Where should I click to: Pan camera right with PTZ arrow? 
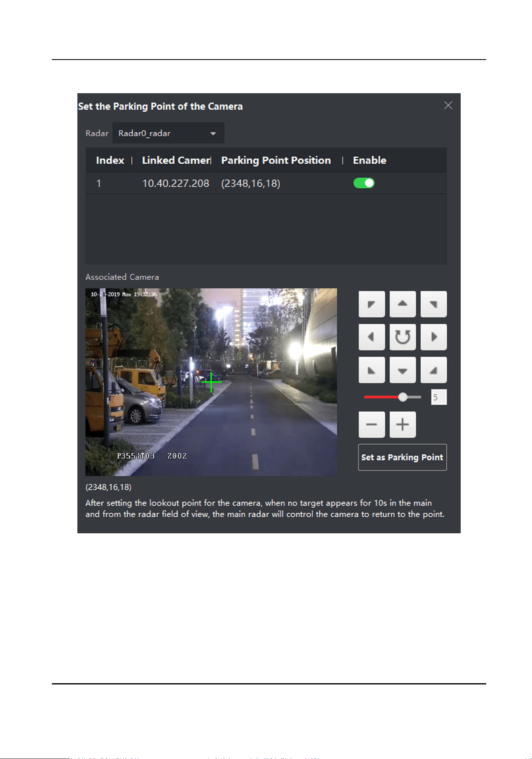pyautogui.click(x=434, y=337)
